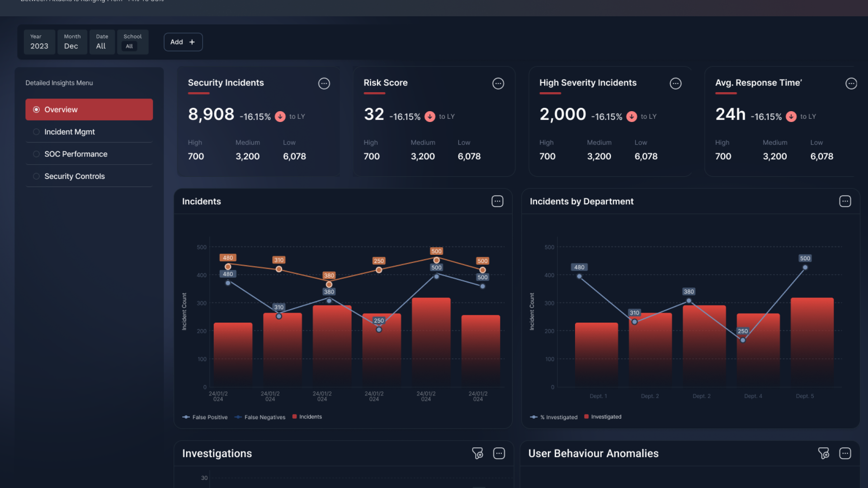Click User Behaviour Anomalies filter icon
Screen dimensions: 868x488
(x=824, y=453)
